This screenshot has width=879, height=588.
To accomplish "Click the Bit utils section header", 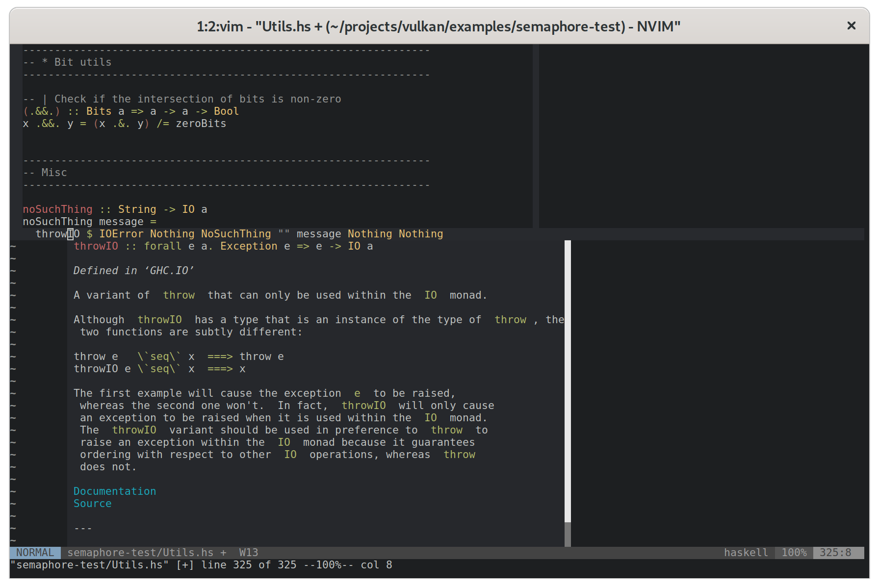I will (67, 62).
